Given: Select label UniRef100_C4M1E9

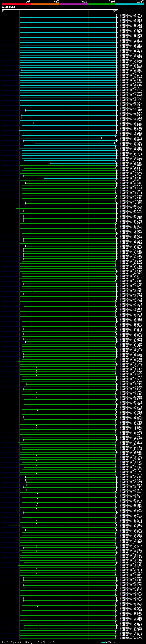Looking at the screenshot, I should pyautogui.click(x=131, y=525).
